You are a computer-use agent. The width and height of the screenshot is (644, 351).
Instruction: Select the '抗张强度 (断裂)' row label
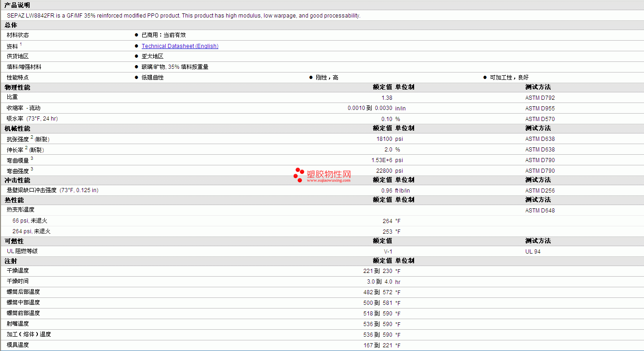coord(28,139)
